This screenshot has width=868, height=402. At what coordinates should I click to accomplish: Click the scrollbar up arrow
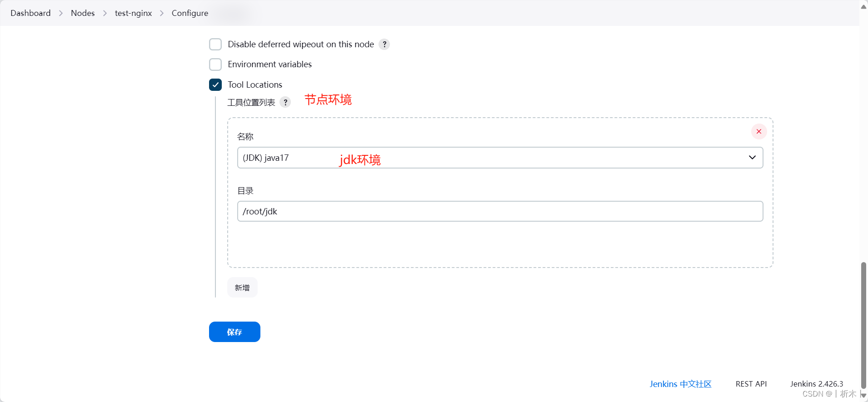pos(863,6)
